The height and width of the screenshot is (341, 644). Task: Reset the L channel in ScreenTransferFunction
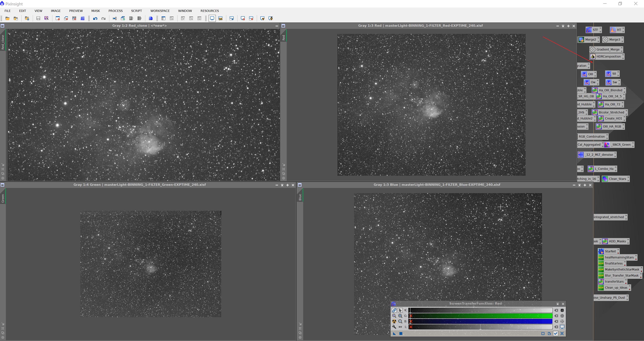point(556,327)
